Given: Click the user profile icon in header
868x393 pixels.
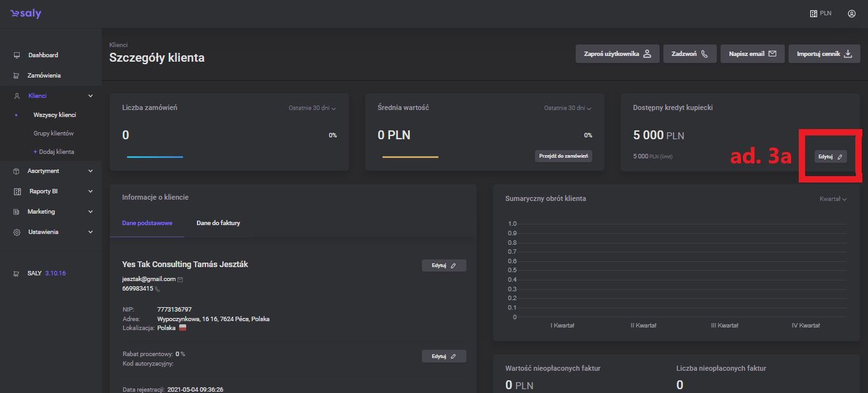Looking at the screenshot, I should (851, 13).
